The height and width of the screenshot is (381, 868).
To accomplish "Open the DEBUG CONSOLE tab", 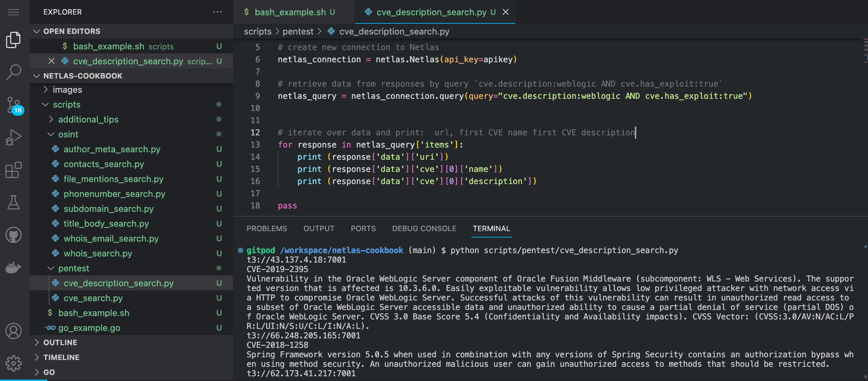I will [x=424, y=228].
